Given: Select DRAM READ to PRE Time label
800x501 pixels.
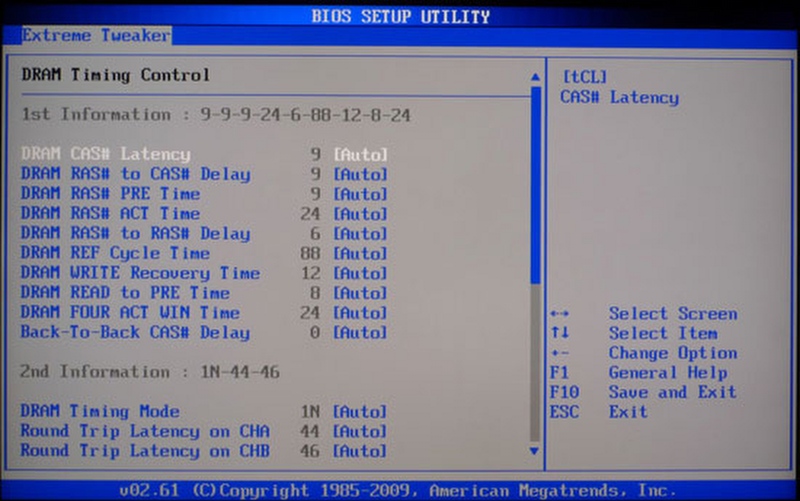Looking at the screenshot, I should [125, 293].
